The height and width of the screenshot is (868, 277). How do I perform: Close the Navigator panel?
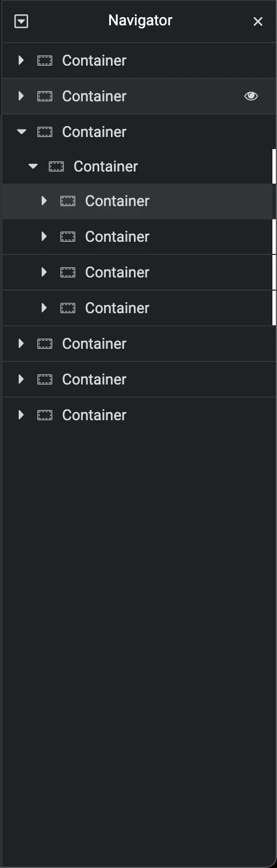[258, 21]
